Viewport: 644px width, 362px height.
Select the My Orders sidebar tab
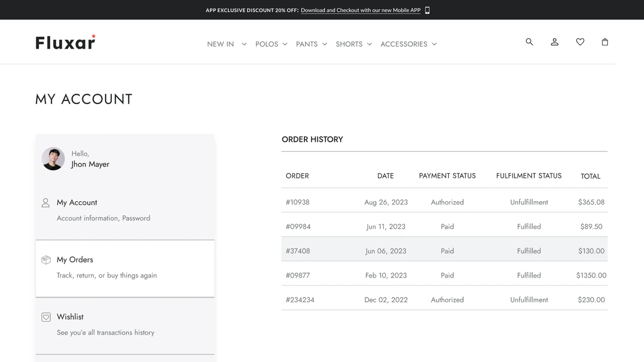click(125, 268)
